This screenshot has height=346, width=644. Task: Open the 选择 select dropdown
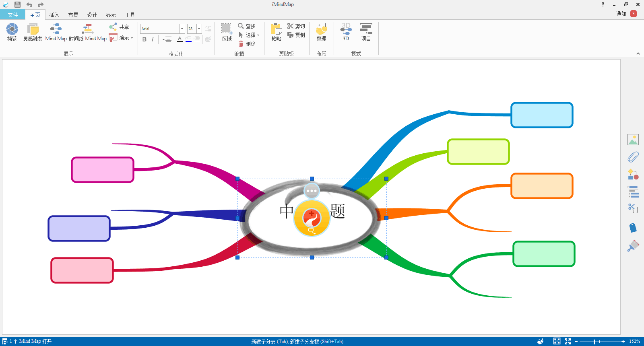tap(249, 35)
